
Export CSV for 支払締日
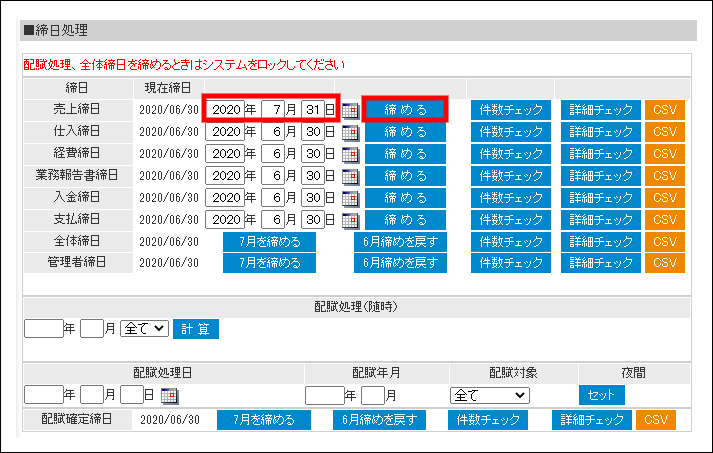point(665,220)
